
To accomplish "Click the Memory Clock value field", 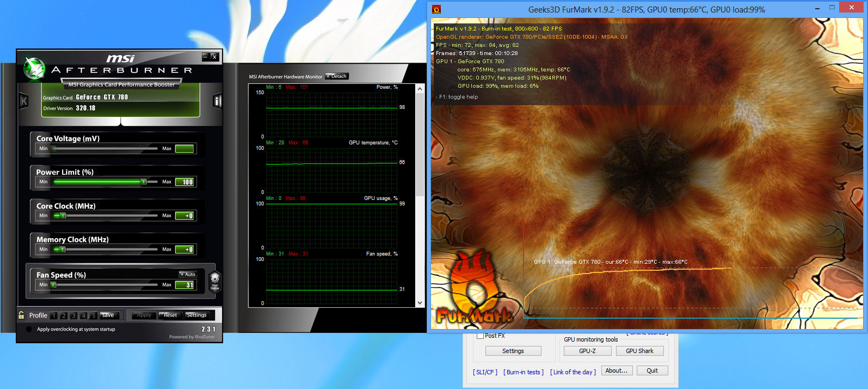I will (x=184, y=250).
